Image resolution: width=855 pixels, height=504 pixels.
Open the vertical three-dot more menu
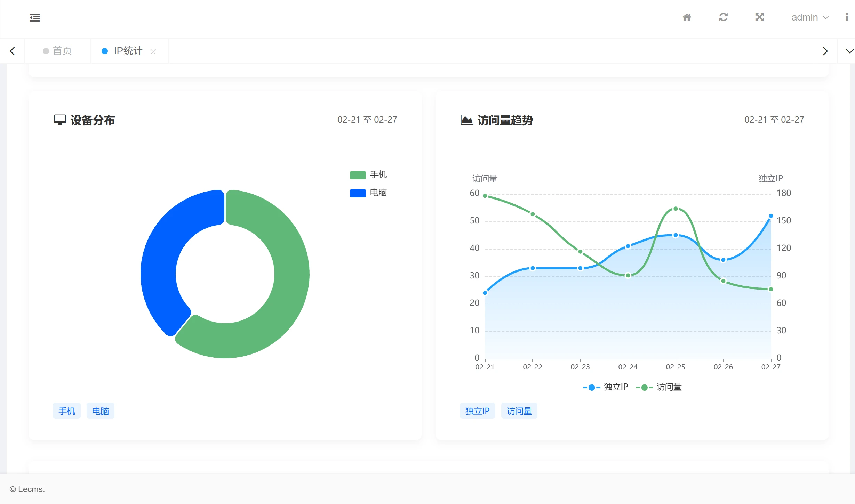pyautogui.click(x=847, y=17)
